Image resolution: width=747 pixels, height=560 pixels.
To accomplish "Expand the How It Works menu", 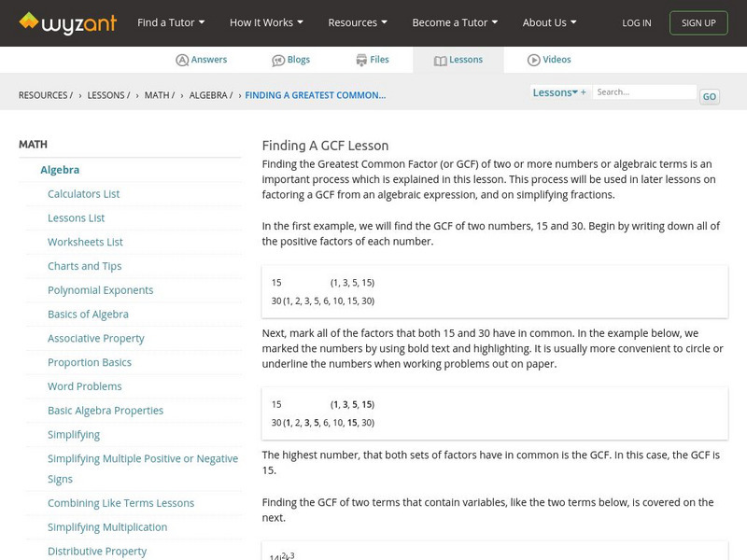I will (x=266, y=22).
